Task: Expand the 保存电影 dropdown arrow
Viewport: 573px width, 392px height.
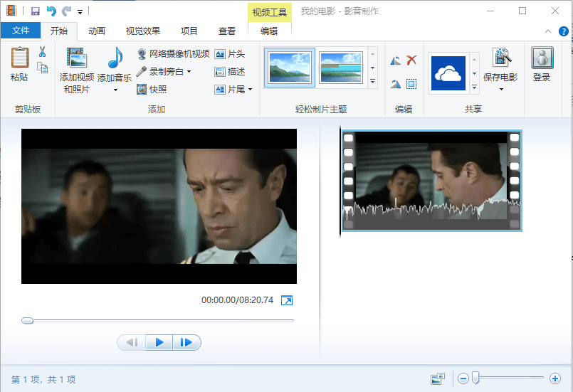Action: [x=501, y=89]
